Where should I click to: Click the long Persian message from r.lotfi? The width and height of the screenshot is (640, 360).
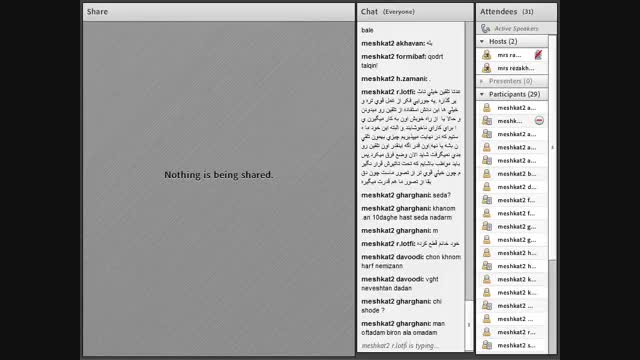coord(411,136)
